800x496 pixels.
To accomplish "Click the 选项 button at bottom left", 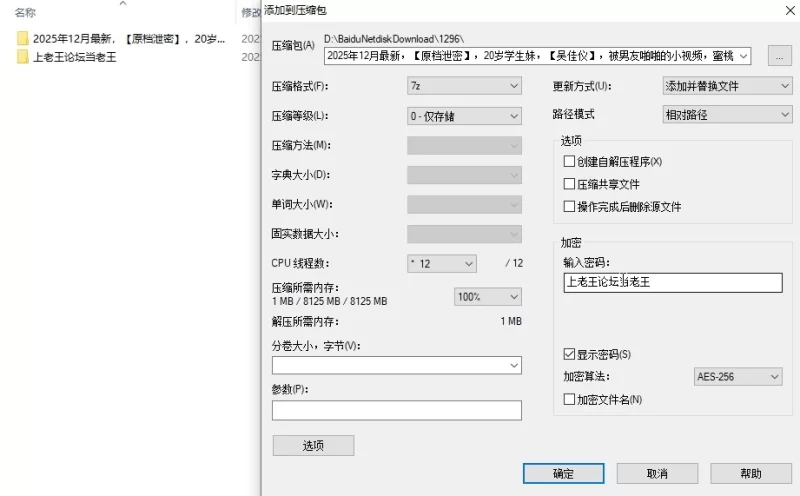I will [313, 446].
